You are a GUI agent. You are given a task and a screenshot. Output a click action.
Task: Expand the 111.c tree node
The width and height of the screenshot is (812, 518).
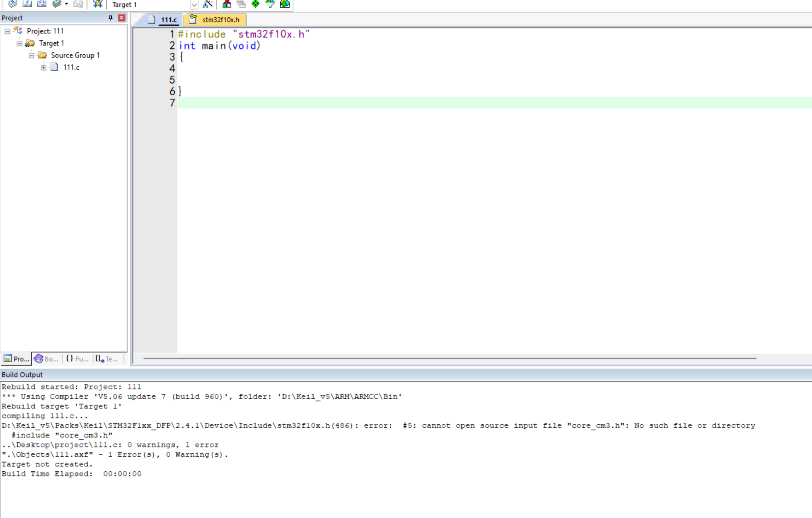[43, 68]
